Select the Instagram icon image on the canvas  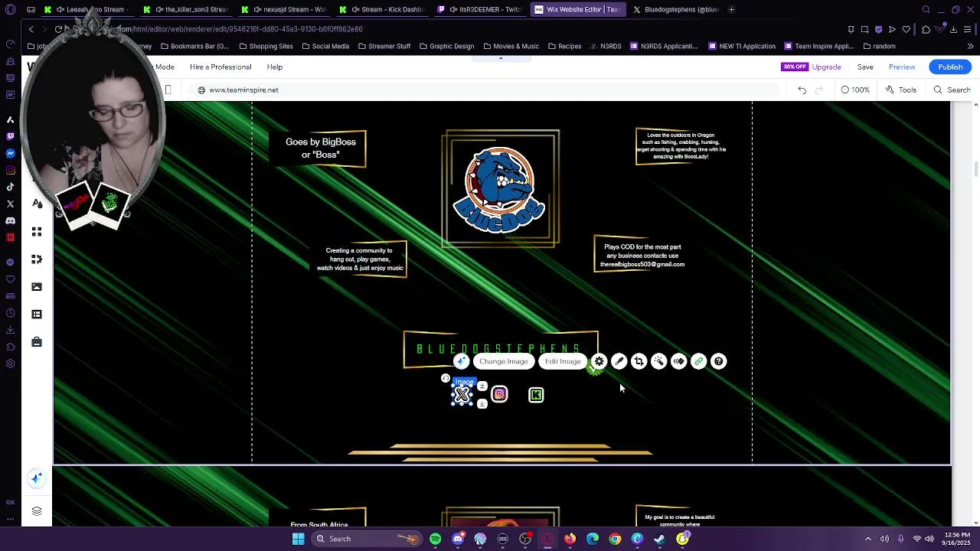499,394
